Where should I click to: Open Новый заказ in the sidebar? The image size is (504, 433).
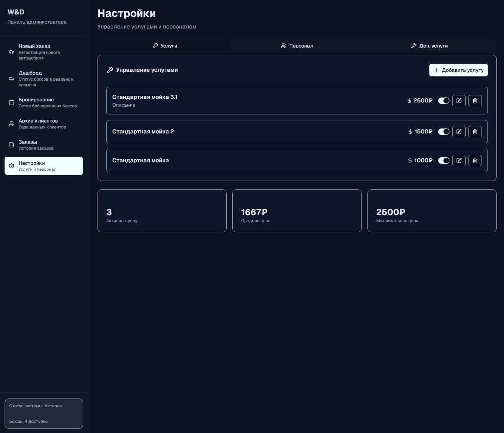tap(44, 52)
